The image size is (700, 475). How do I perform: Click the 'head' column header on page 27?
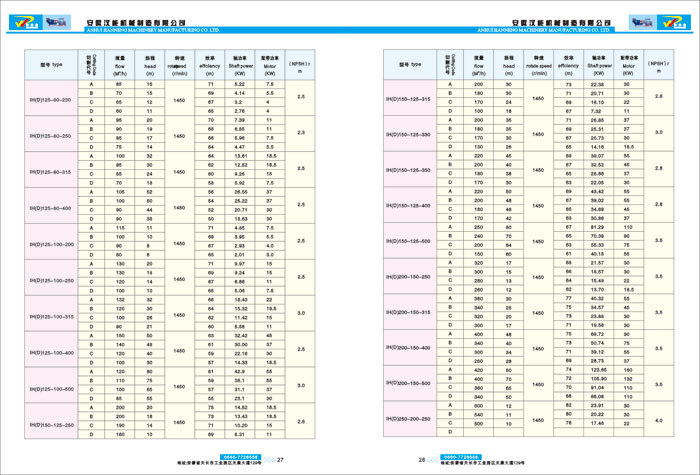click(x=150, y=65)
